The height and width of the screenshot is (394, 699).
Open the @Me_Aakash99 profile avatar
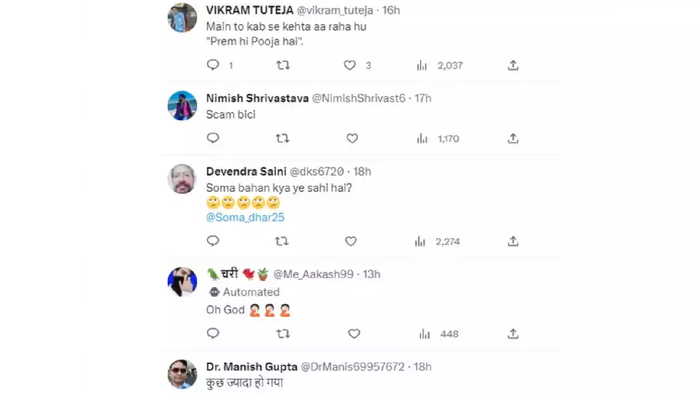coord(182,282)
